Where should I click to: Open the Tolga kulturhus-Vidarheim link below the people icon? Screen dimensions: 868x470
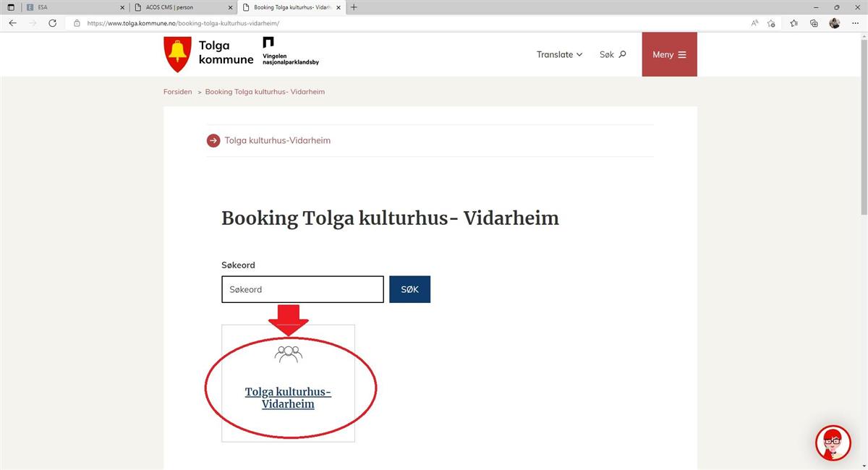click(x=288, y=398)
